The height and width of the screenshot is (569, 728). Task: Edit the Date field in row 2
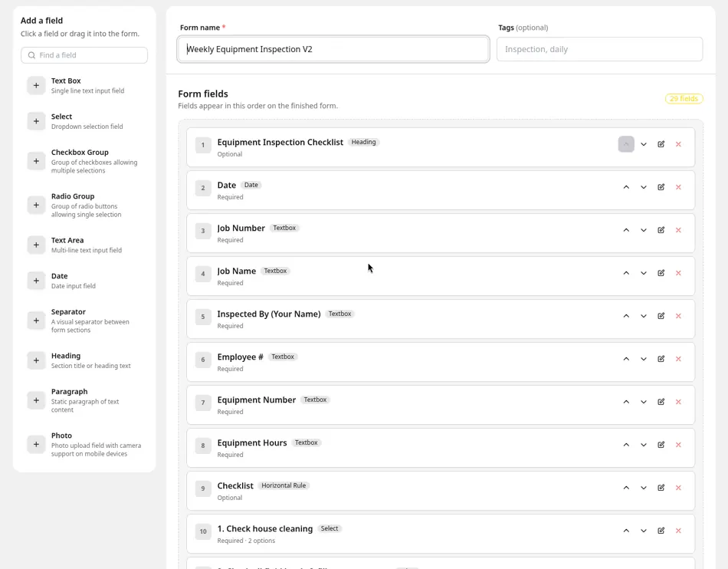pos(661,187)
